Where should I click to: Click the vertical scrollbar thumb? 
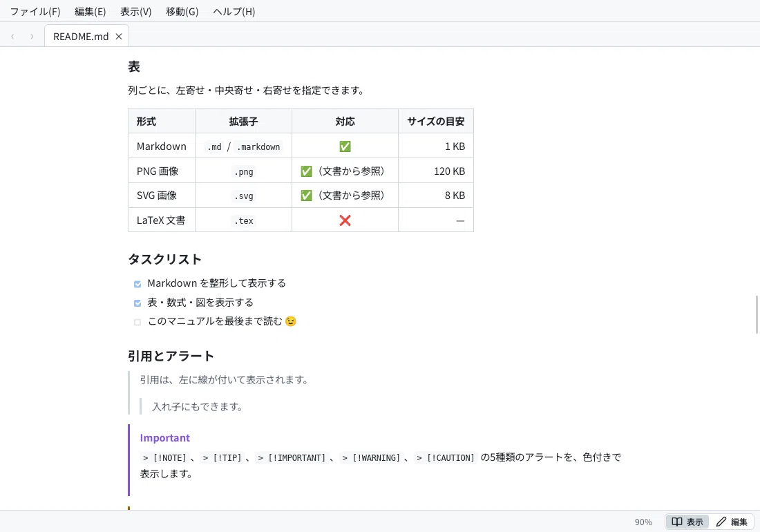point(757,314)
